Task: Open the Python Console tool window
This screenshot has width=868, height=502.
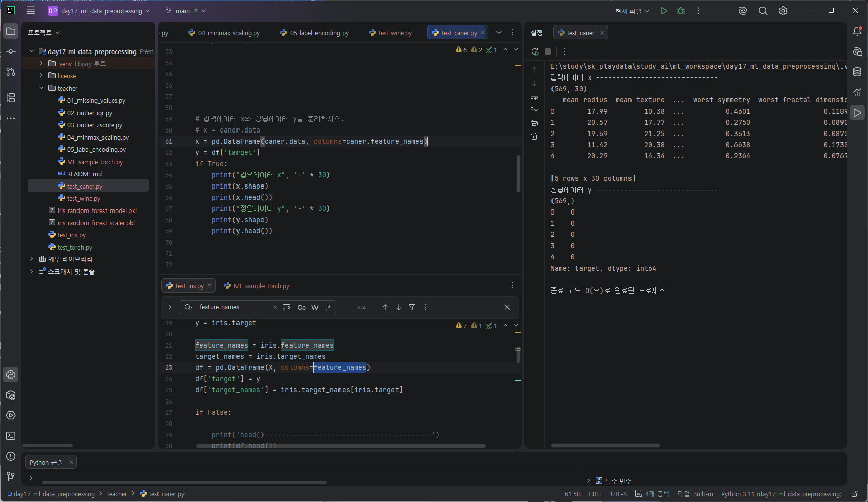Action: (11, 375)
